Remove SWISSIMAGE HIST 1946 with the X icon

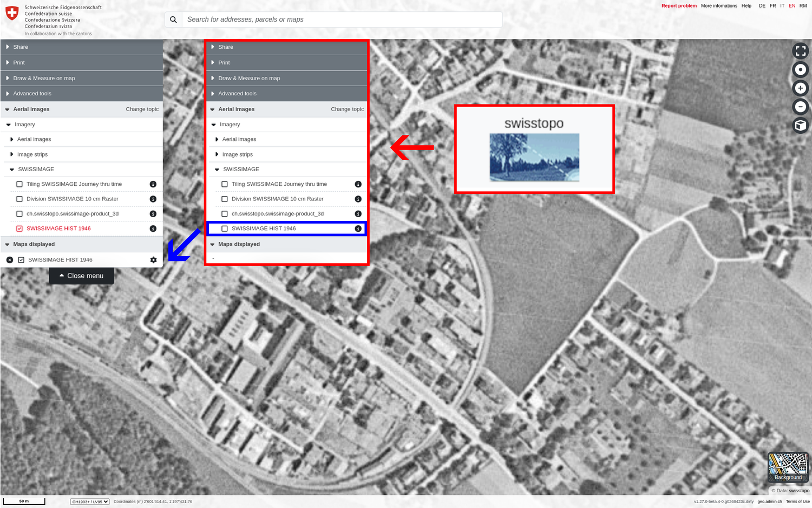pos(9,259)
